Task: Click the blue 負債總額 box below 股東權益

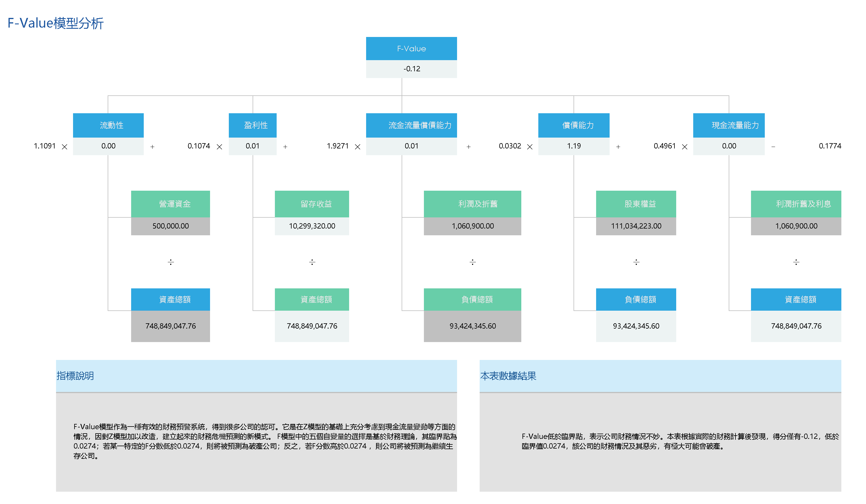Action: click(x=636, y=300)
